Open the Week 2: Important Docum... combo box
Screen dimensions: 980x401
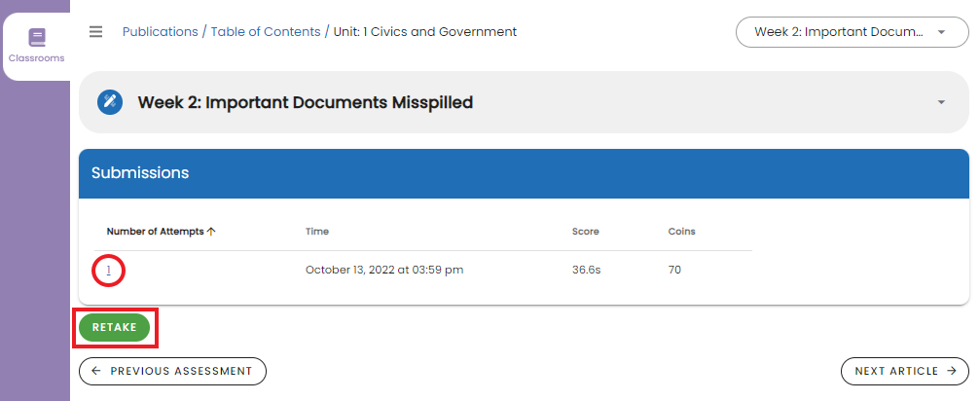tap(838, 32)
